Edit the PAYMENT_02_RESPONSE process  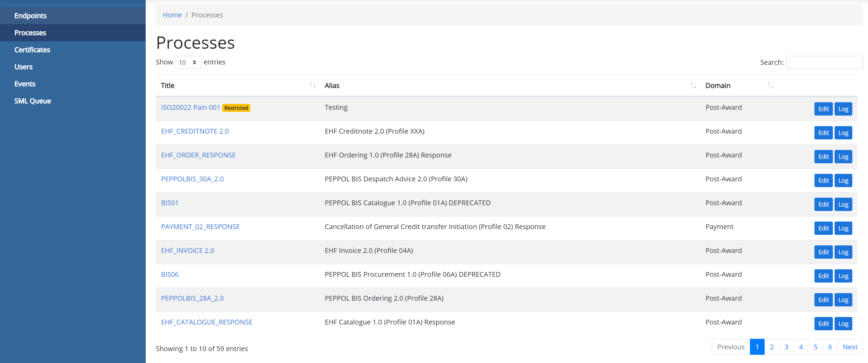click(823, 228)
